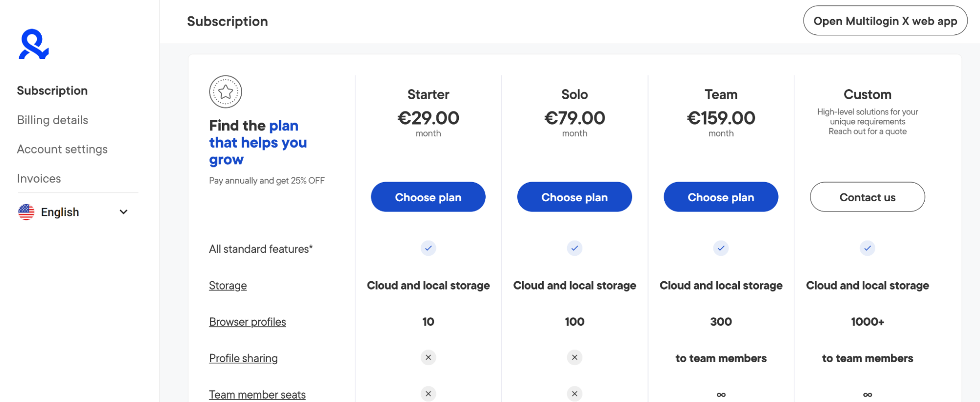Screen dimensions: 980x402
Task: Choose the Solo plan
Action: [x=575, y=197]
